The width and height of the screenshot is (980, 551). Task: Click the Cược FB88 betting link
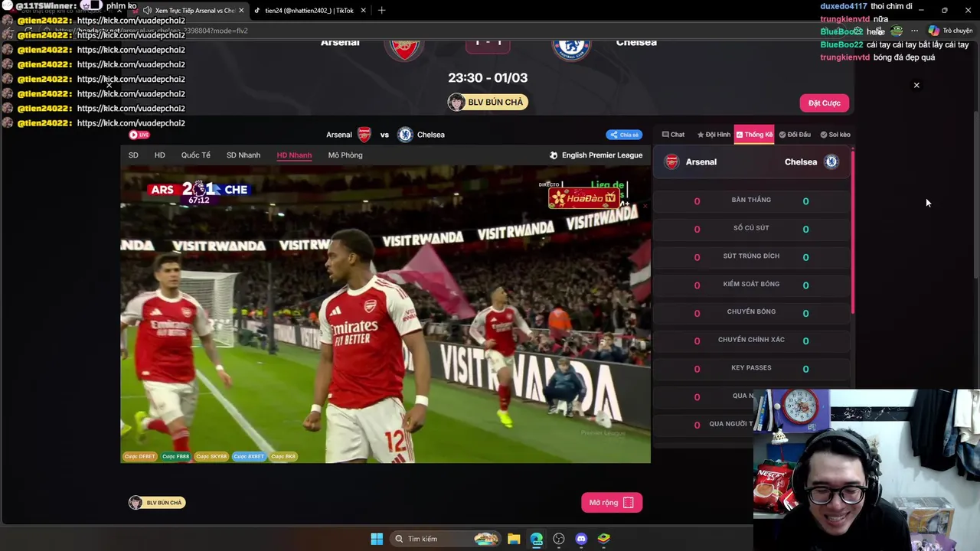click(x=175, y=456)
